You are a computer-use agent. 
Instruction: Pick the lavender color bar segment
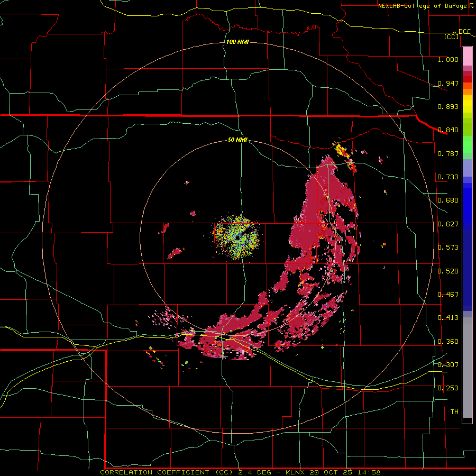coord(467,168)
